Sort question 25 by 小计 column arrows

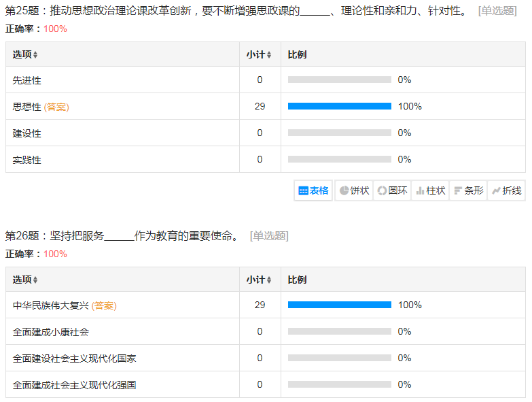[x=269, y=55]
